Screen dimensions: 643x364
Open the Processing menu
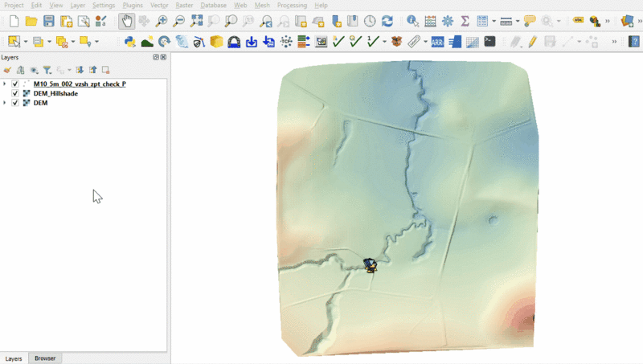click(292, 6)
